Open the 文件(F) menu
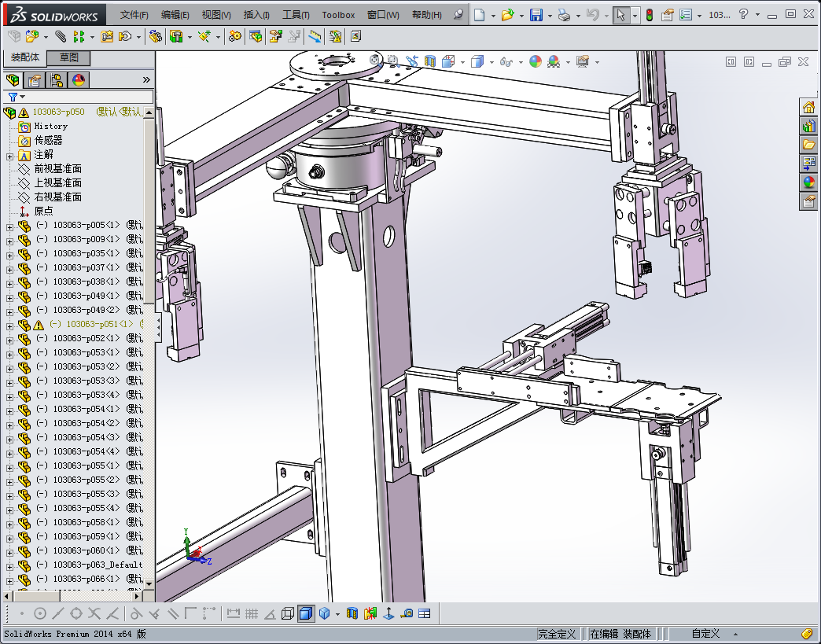 pyautogui.click(x=134, y=15)
